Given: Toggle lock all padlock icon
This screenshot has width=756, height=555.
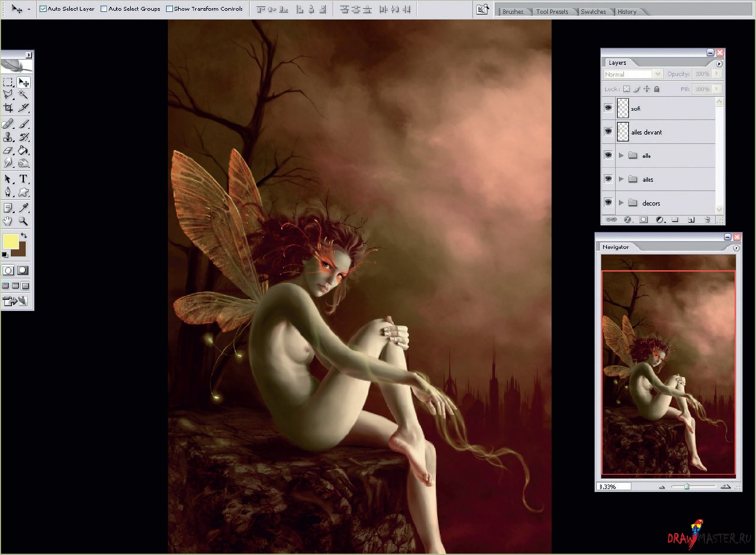Looking at the screenshot, I should pos(657,90).
